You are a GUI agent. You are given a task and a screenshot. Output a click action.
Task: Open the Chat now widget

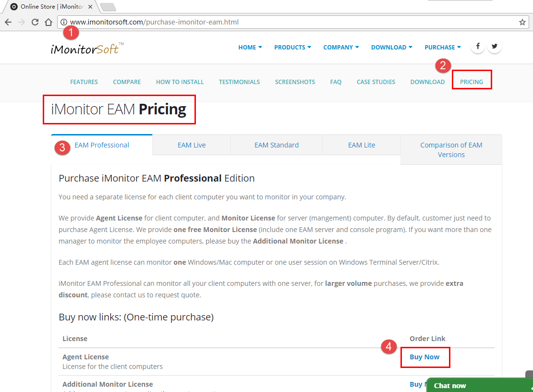480,386
